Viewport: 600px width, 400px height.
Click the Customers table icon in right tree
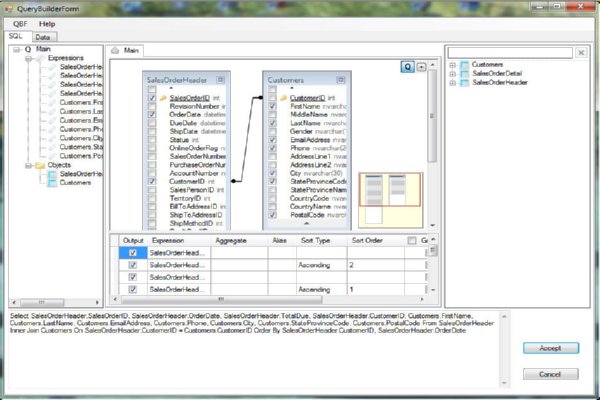(465, 65)
